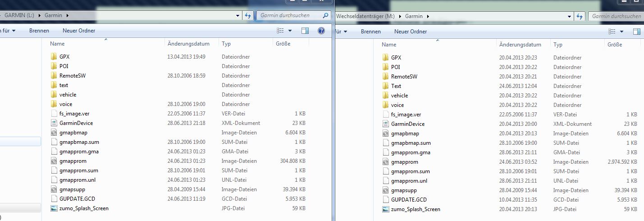Select voice folder in the M: window

tap(397, 105)
